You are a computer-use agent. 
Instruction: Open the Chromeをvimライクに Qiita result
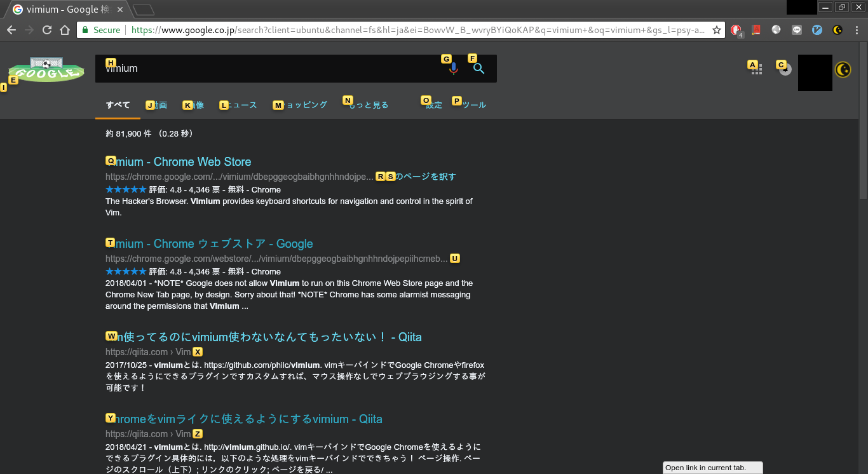(x=244, y=419)
